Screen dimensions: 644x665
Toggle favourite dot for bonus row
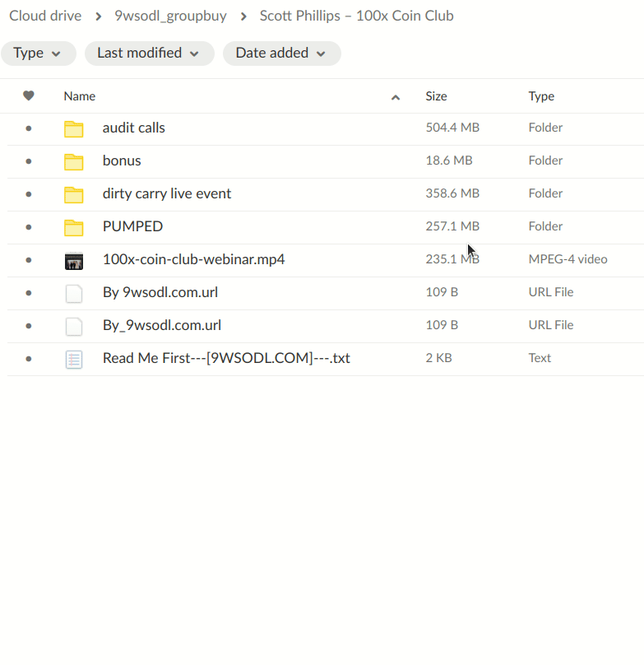pos(29,161)
